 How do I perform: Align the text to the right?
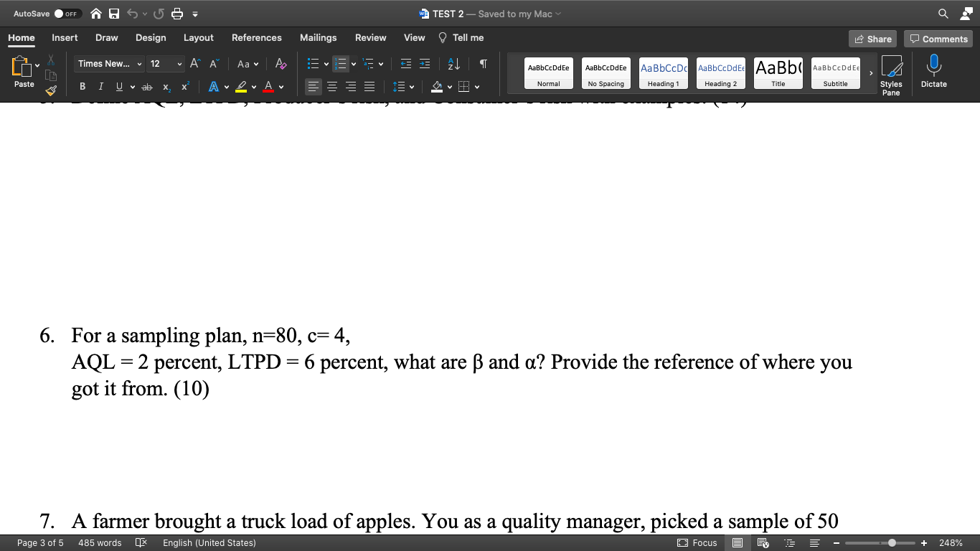click(x=351, y=87)
